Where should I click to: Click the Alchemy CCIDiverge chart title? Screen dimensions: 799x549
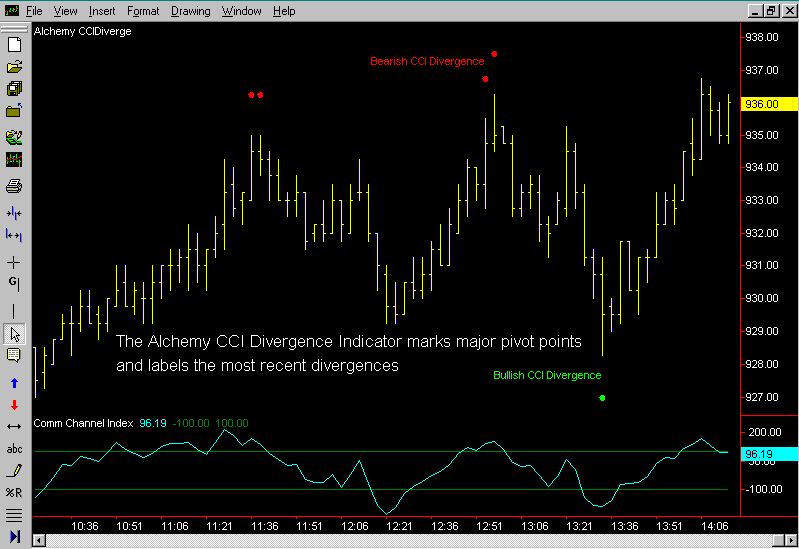point(83,32)
